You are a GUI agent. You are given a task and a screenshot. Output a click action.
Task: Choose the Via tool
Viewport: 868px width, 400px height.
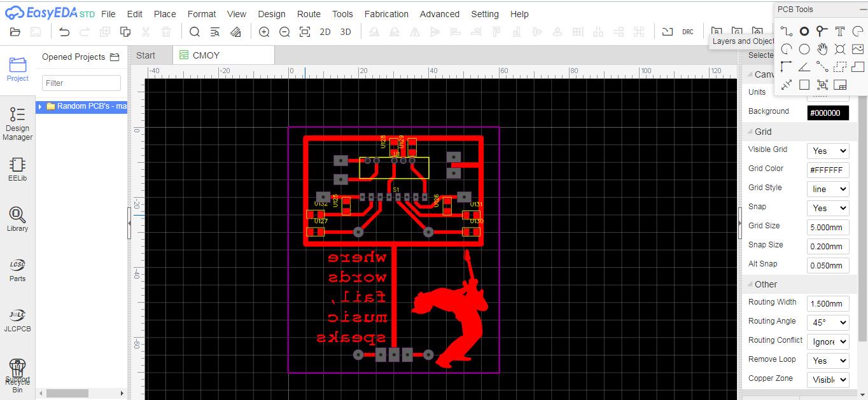822,31
